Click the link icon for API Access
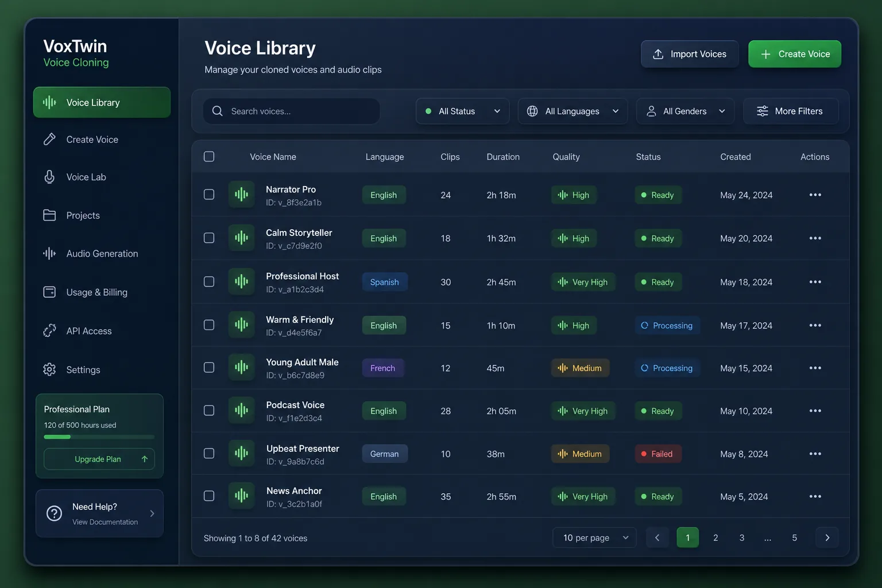The image size is (882, 588). 50,331
